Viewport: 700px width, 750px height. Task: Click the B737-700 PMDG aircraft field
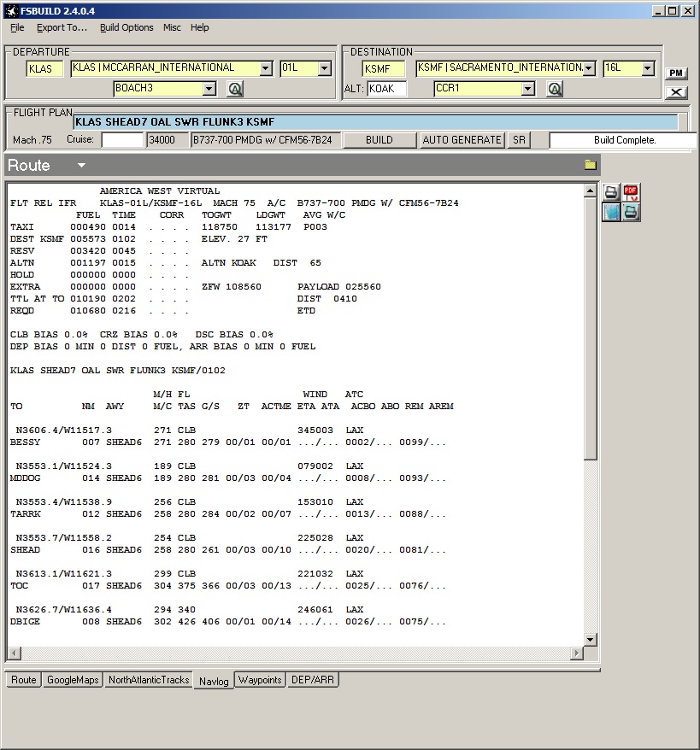click(266, 140)
